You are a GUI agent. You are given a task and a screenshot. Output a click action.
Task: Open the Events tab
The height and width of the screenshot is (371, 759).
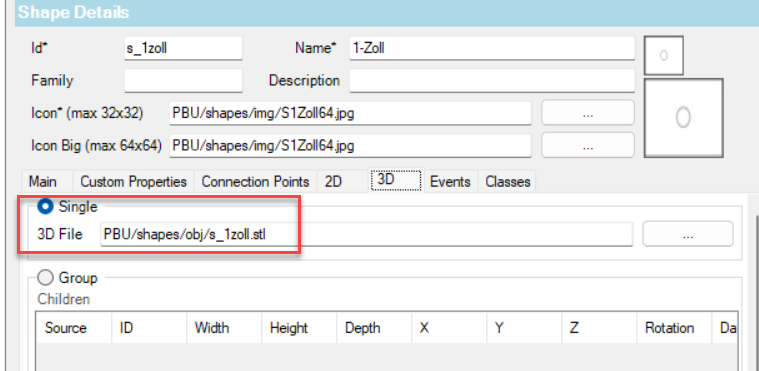point(450,182)
